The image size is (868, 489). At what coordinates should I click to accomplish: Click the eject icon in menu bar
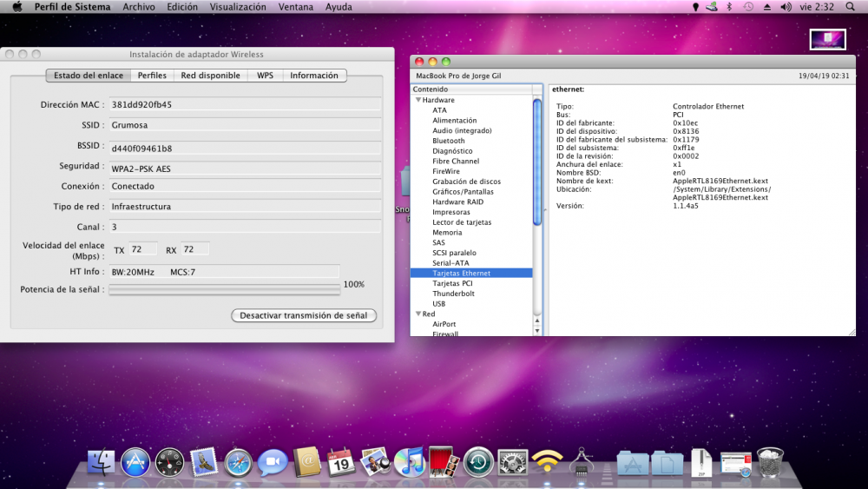click(x=767, y=7)
